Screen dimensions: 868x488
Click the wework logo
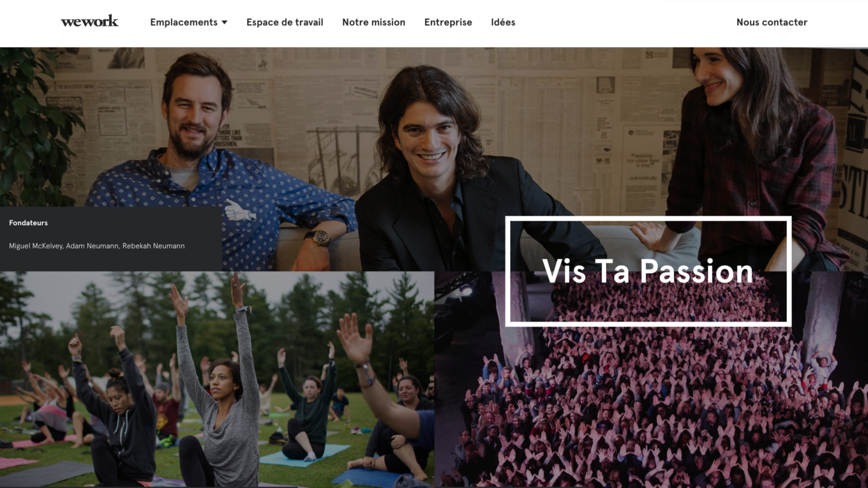click(89, 22)
